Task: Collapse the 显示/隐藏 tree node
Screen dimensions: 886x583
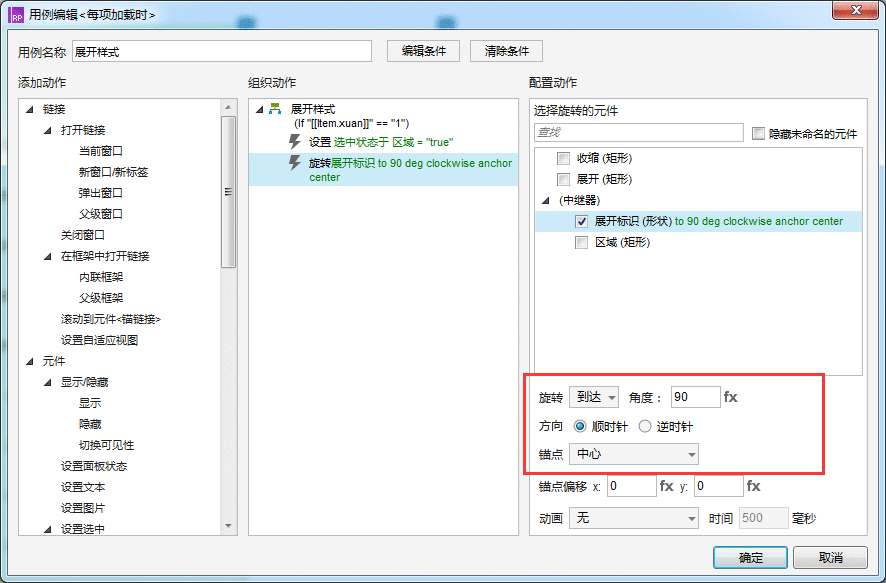Action: click(47, 382)
